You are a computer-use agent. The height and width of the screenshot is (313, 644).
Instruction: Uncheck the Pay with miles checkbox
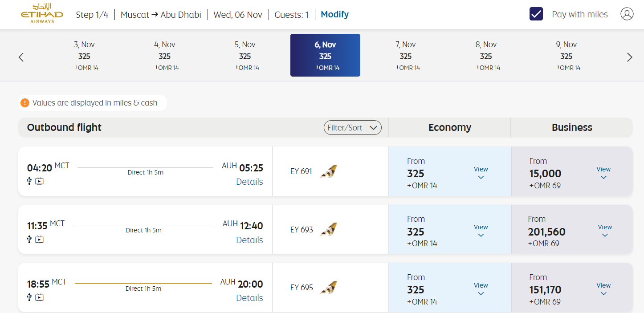coord(536,14)
